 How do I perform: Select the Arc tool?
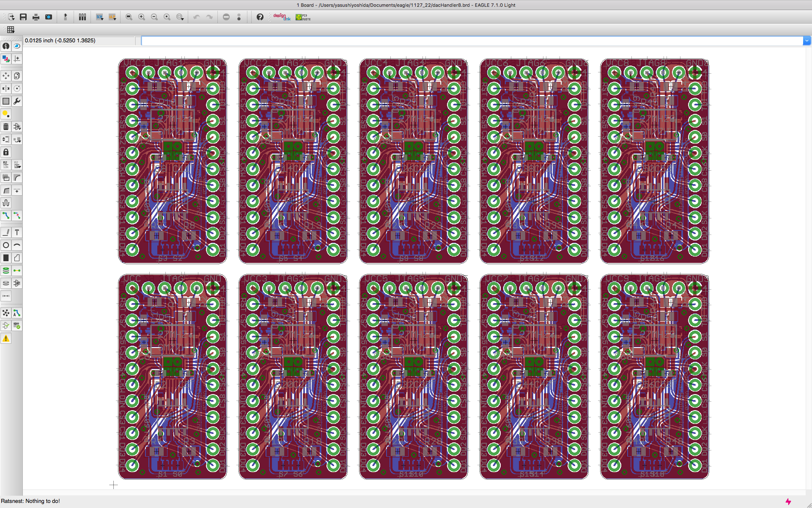17,245
